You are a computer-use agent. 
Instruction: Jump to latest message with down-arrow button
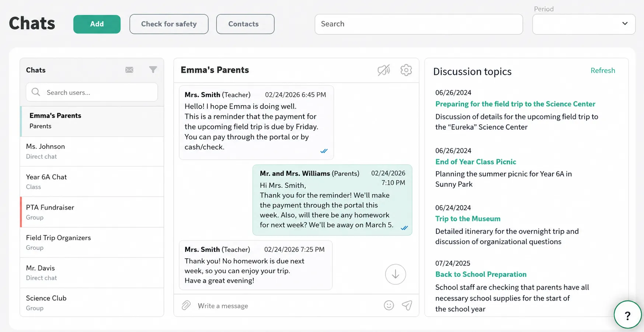[396, 274]
